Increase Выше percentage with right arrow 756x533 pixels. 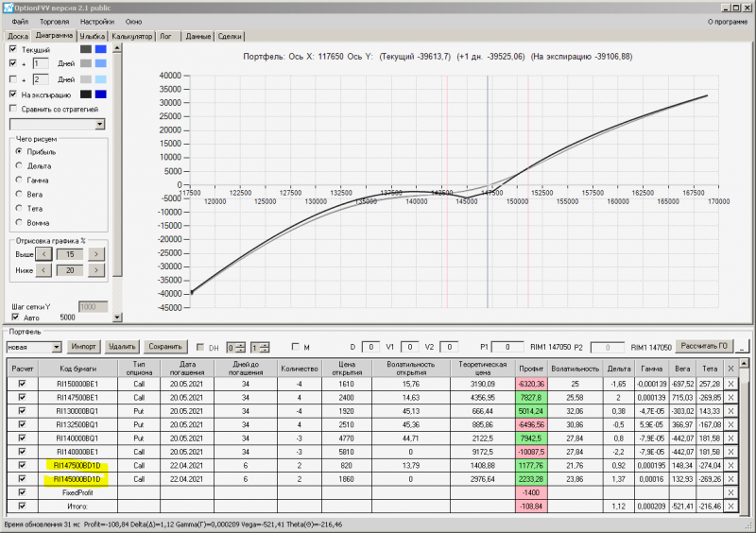[96, 254]
